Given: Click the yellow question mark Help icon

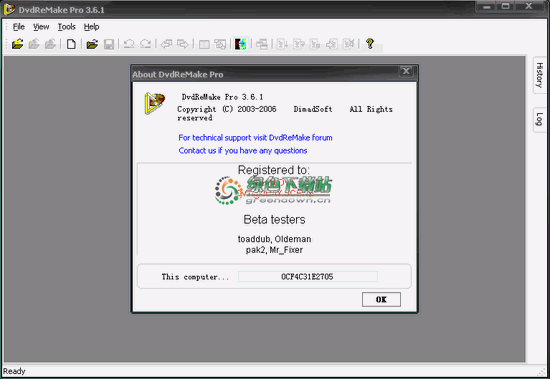Looking at the screenshot, I should tap(369, 44).
